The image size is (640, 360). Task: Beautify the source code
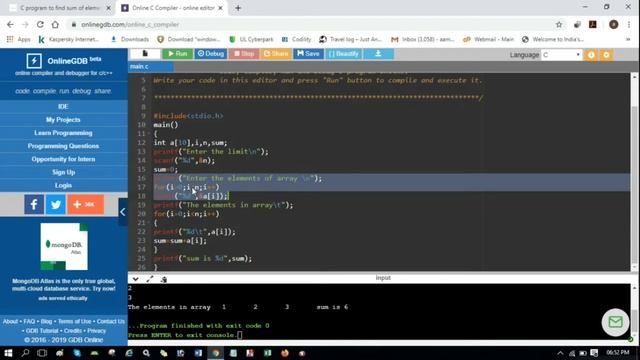[344, 53]
